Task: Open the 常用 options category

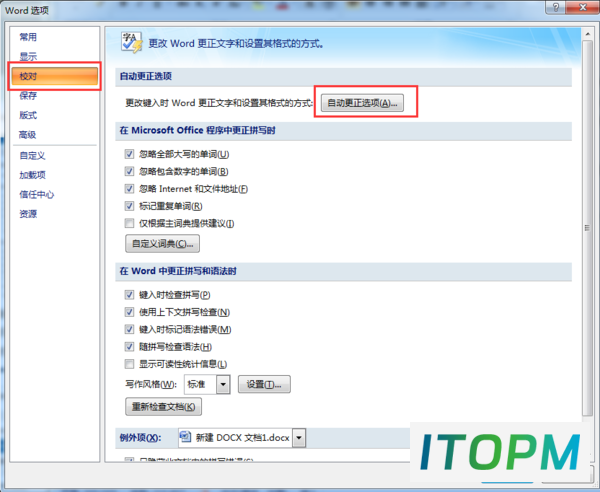Action: 28,37
